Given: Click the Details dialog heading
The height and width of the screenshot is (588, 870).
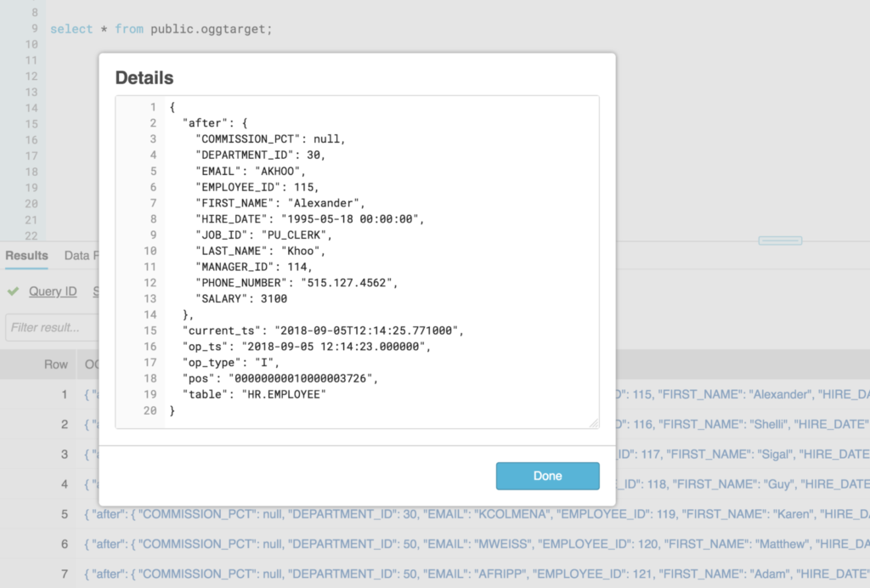Looking at the screenshot, I should tap(144, 78).
